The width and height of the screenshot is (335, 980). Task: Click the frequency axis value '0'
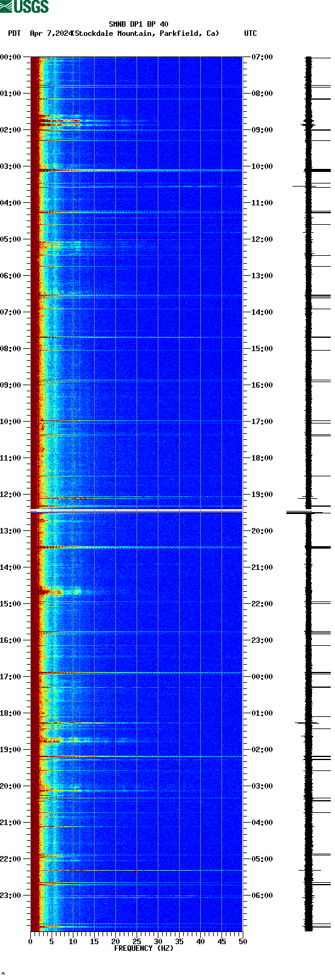point(30,942)
